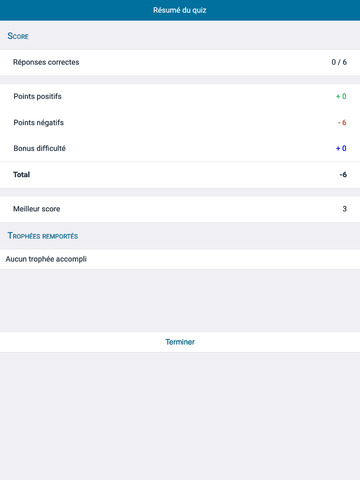This screenshot has width=360, height=480.
Task: Click the red -6 negative points value
Action: click(x=342, y=123)
